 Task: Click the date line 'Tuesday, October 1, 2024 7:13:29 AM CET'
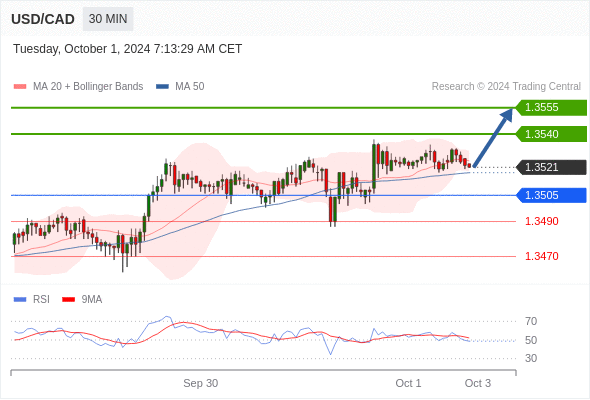128,49
